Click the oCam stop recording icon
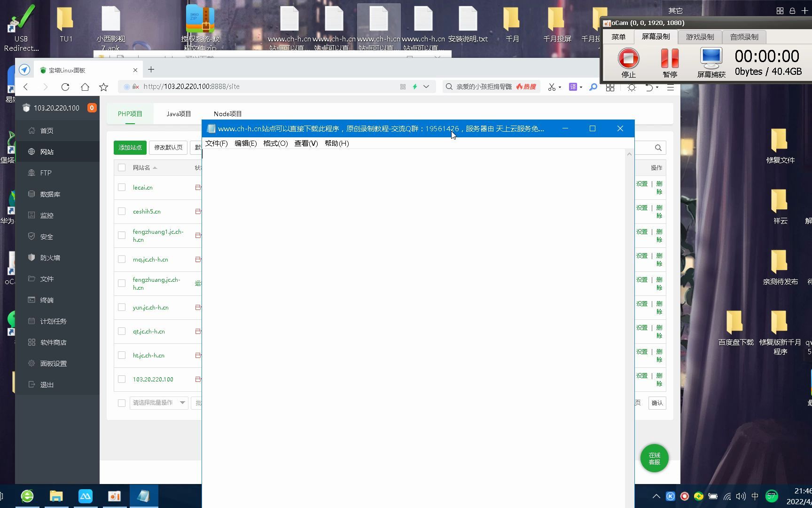 tap(628, 58)
